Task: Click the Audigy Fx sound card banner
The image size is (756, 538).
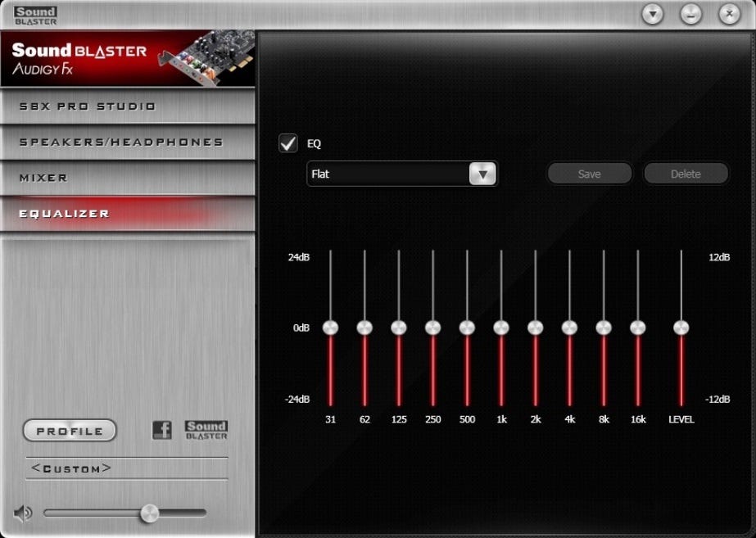Action: tap(128, 59)
